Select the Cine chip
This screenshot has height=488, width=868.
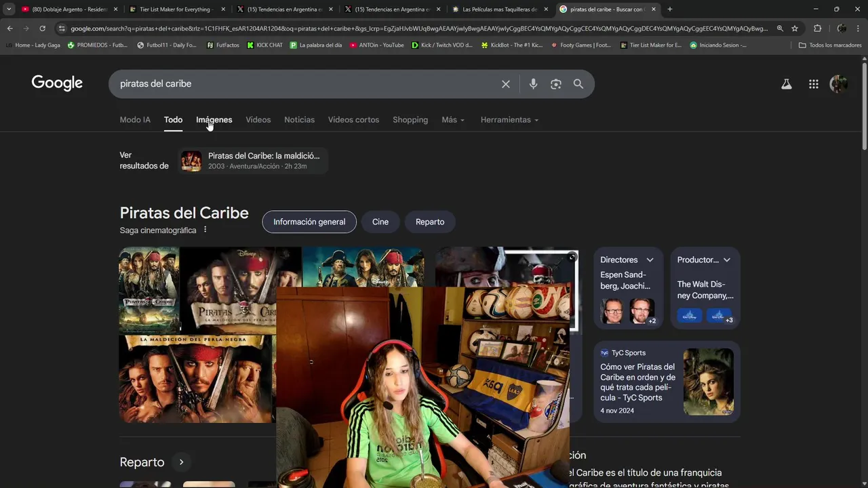pyautogui.click(x=380, y=222)
